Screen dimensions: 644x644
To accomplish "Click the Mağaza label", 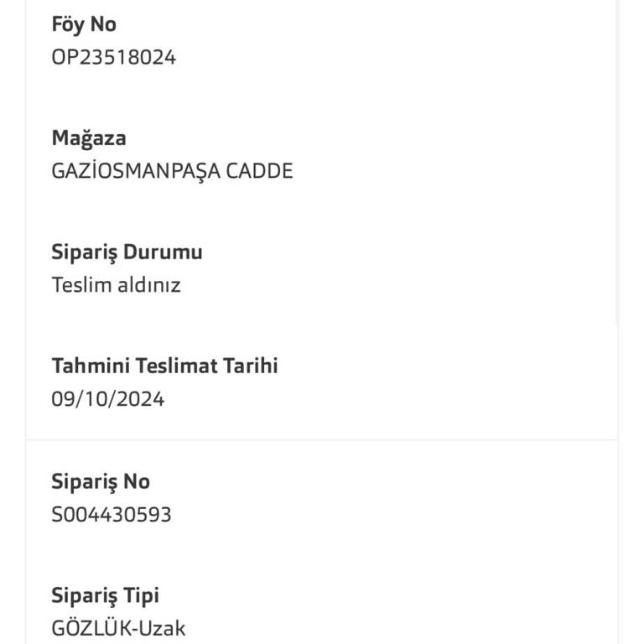I will 89,138.
